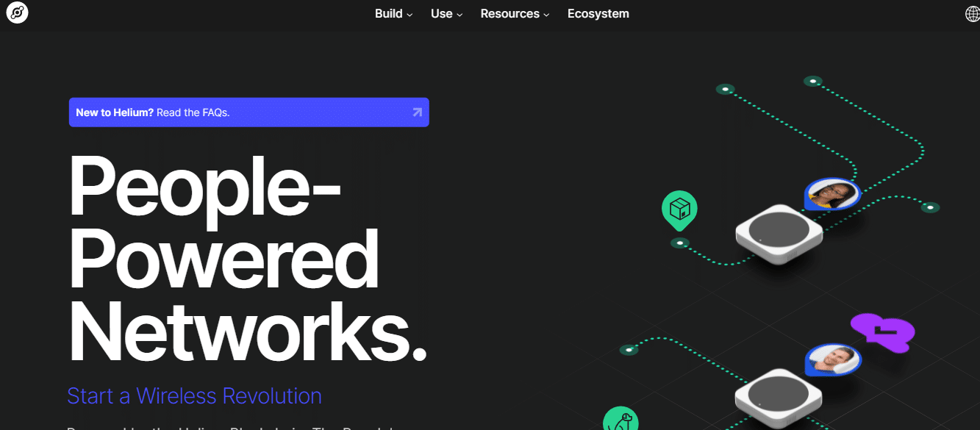Click the purple speech bubble icon
This screenshot has width=980, height=430.
(x=882, y=331)
